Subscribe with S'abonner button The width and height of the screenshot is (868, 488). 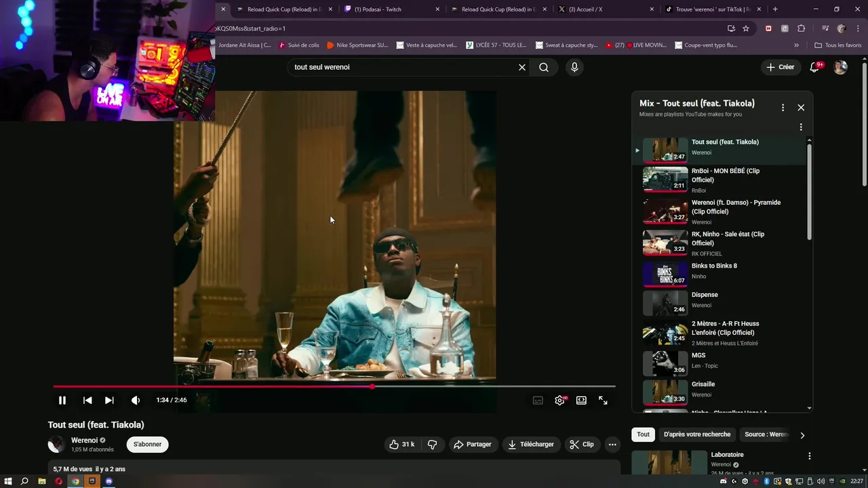(147, 445)
